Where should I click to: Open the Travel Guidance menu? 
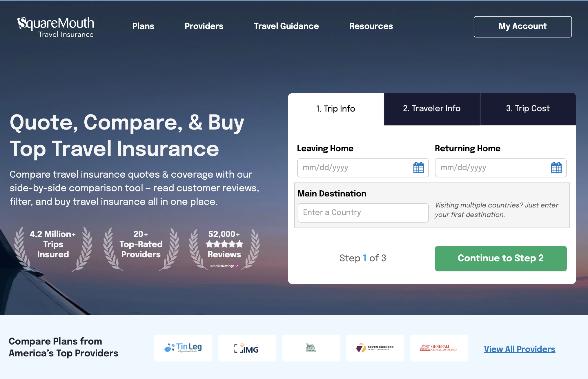(286, 26)
